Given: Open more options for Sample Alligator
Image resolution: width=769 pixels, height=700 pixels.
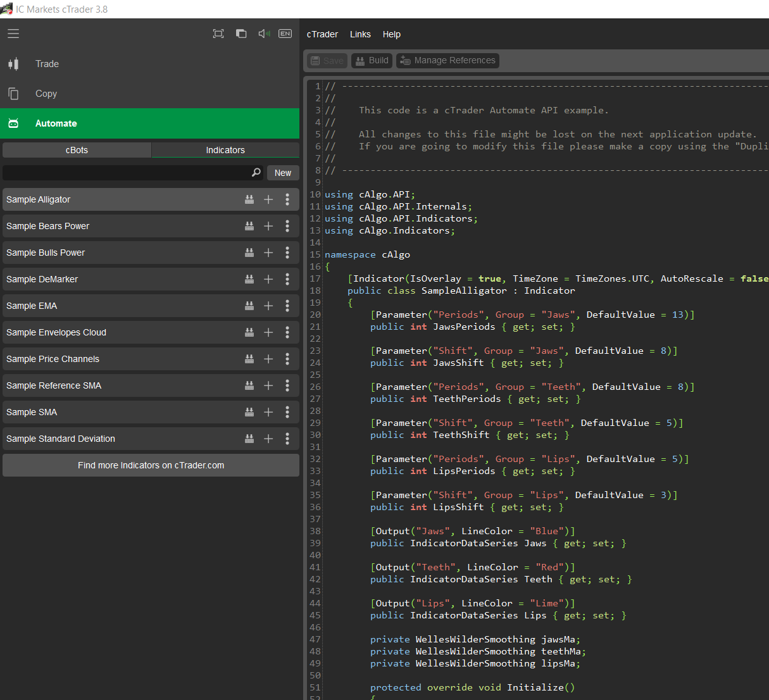Looking at the screenshot, I should tap(287, 199).
